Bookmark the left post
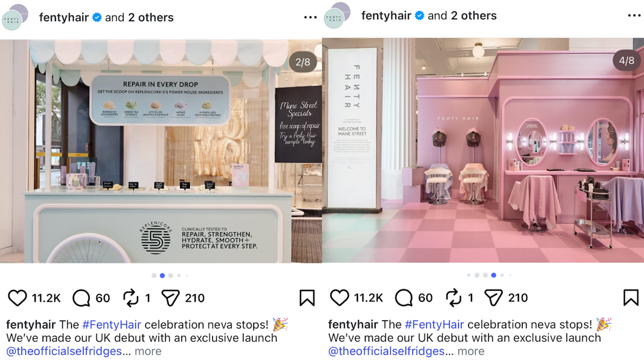Viewport: 644px width, 362px height. coord(307,298)
